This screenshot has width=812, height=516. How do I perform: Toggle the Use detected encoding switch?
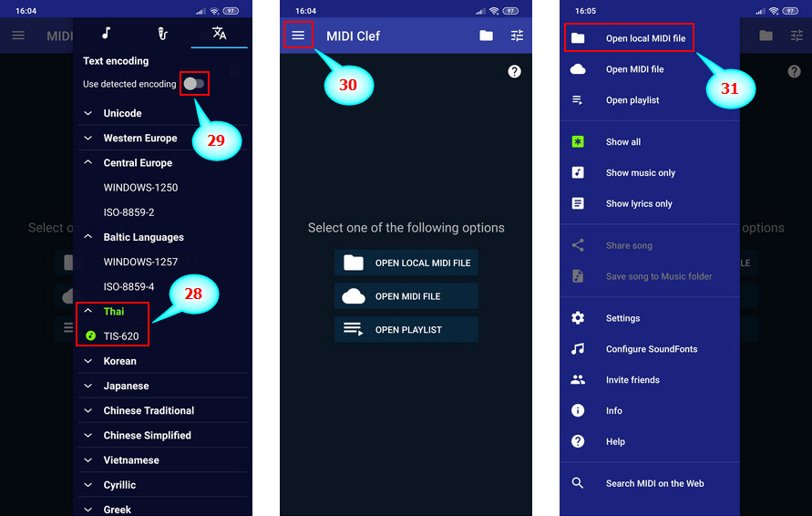click(x=194, y=83)
